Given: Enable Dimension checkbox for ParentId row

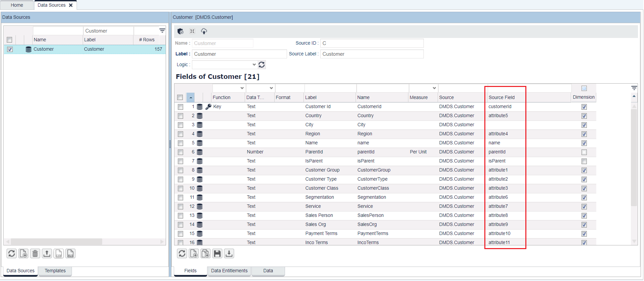Looking at the screenshot, I should coord(584,152).
